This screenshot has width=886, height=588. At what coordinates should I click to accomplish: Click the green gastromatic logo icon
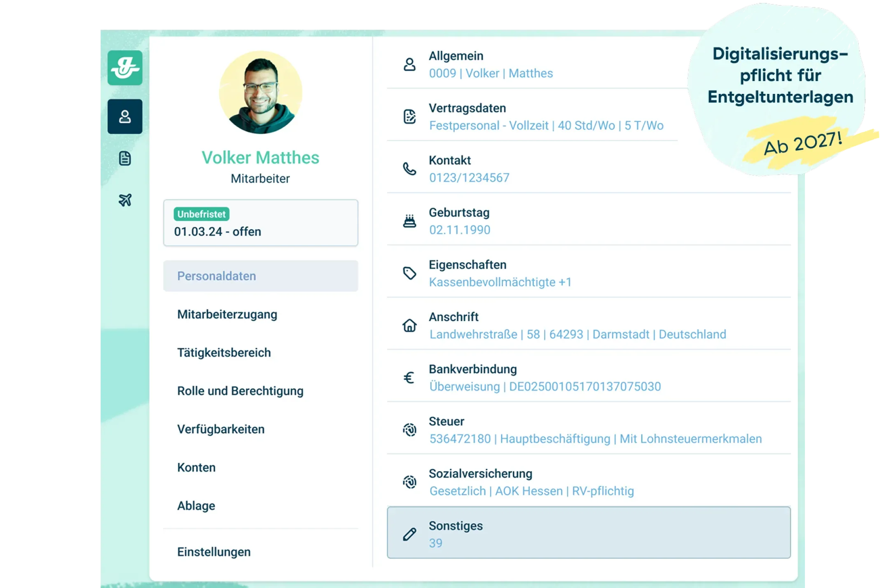pos(125,68)
